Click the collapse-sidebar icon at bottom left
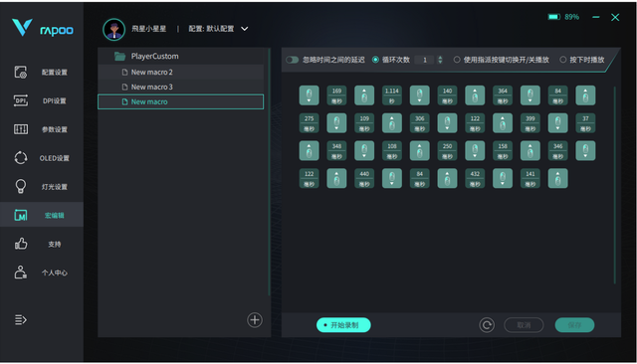This screenshot has height=364, width=637. (21, 320)
